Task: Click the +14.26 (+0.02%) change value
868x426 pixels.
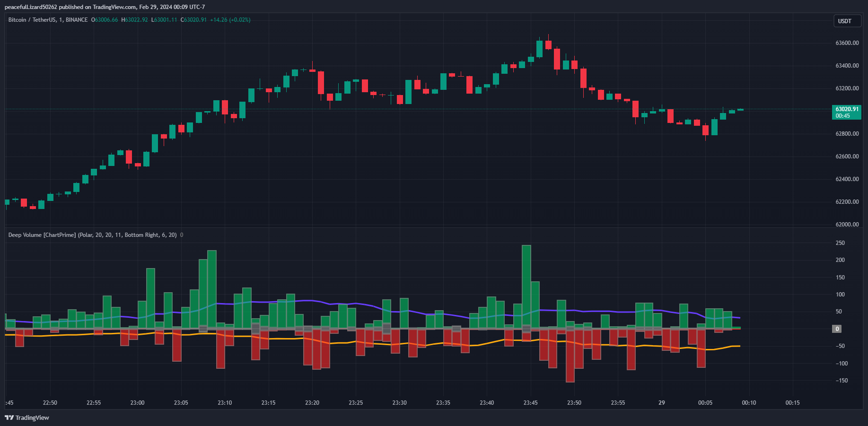Action: [x=230, y=20]
